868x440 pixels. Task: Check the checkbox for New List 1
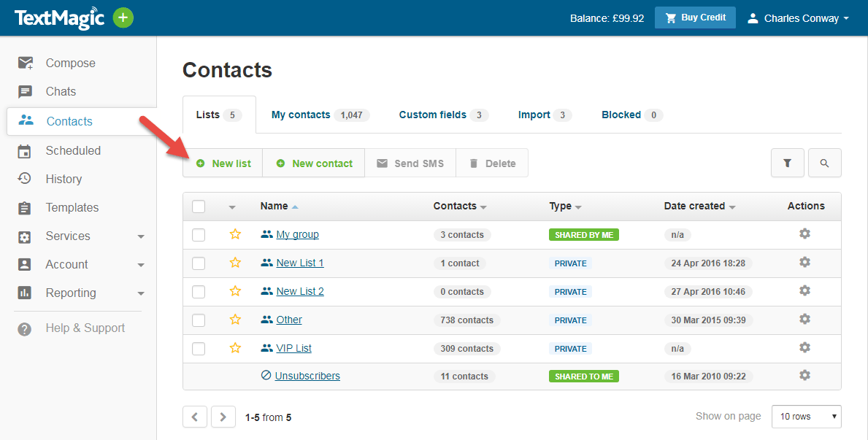click(x=198, y=262)
